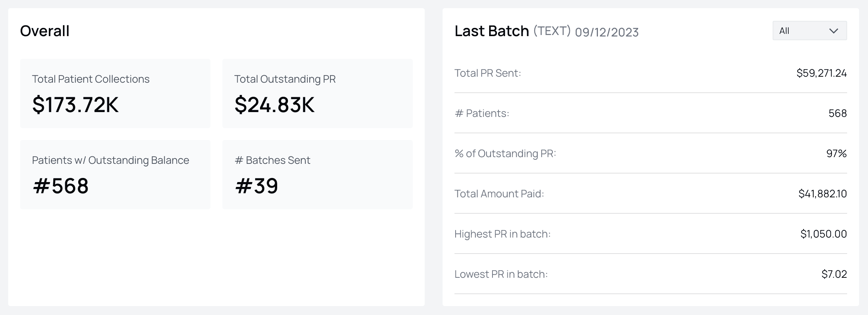The width and height of the screenshot is (868, 315).
Task: Click the Overall section heading
Action: coord(45,31)
